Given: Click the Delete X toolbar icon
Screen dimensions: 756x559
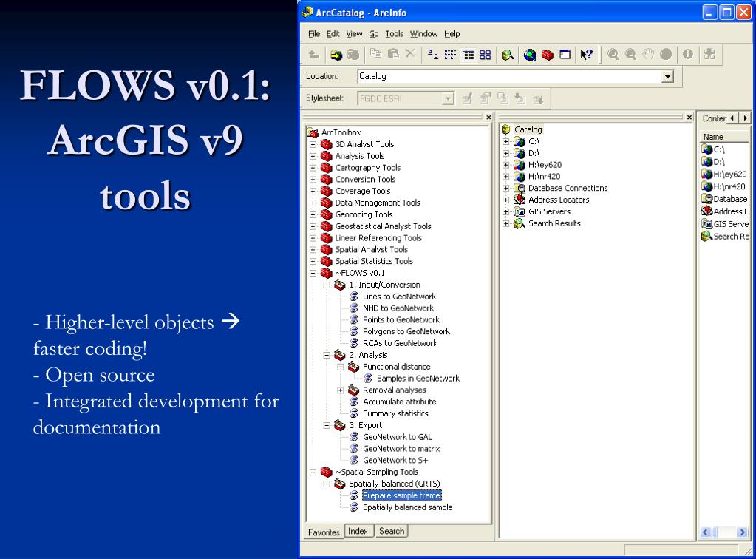Looking at the screenshot, I should (410, 53).
